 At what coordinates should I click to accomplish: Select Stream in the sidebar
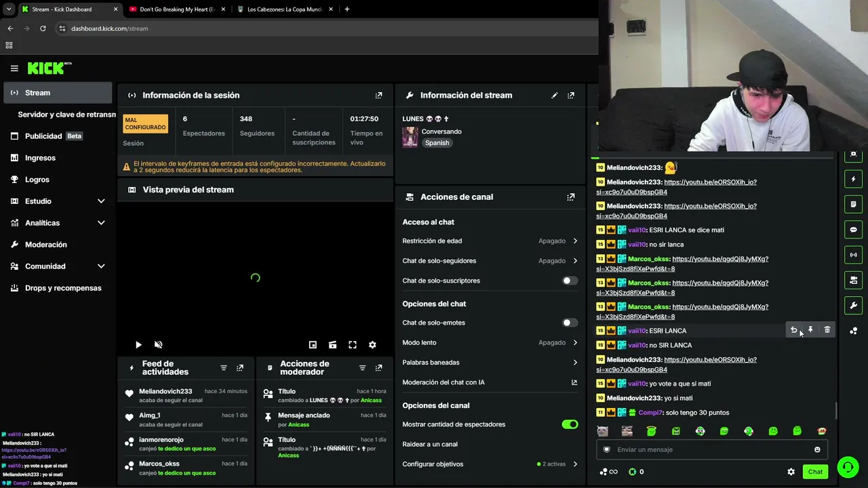58,93
